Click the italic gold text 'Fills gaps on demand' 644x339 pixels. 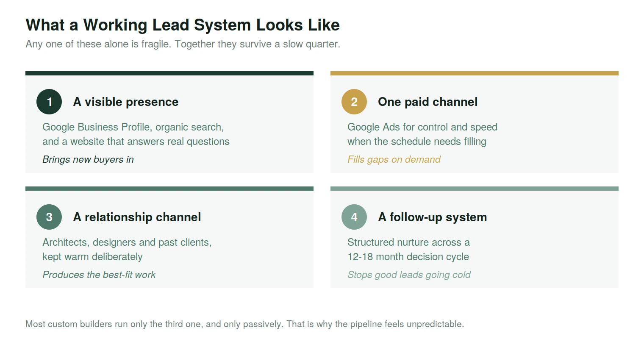pos(394,159)
